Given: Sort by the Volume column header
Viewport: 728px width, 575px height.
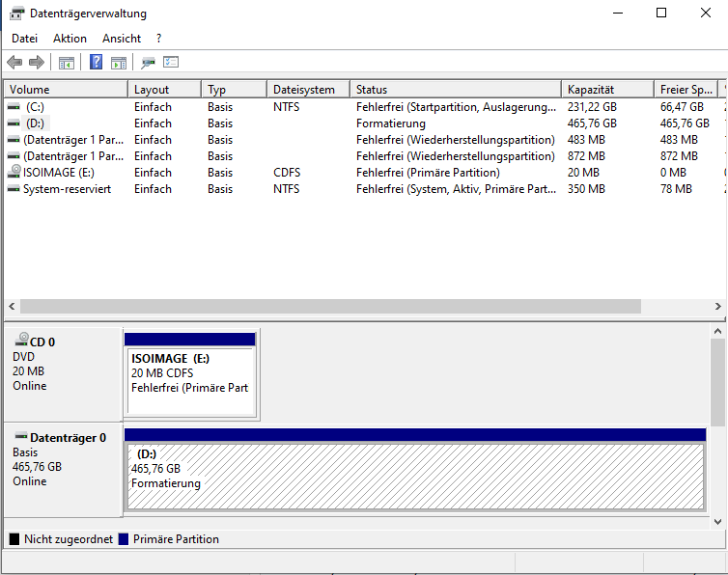Looking at the screenshot, I should pos(66,89).
